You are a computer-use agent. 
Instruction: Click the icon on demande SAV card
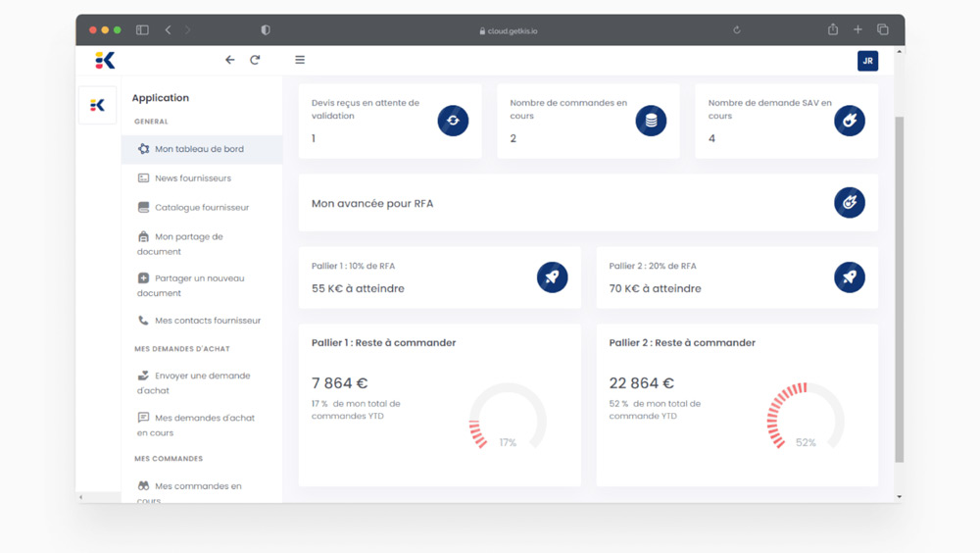849,121
